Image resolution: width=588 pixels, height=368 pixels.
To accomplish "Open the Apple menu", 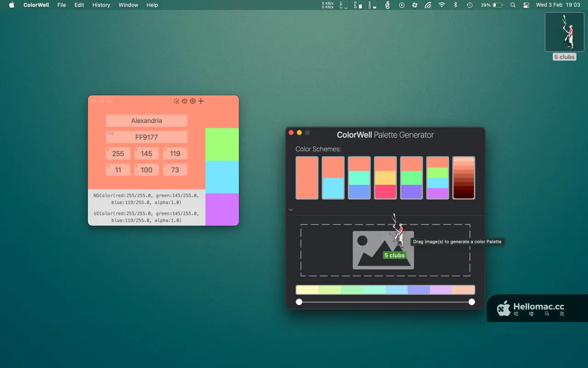I will pyautogui.click(x=12, y=5).
